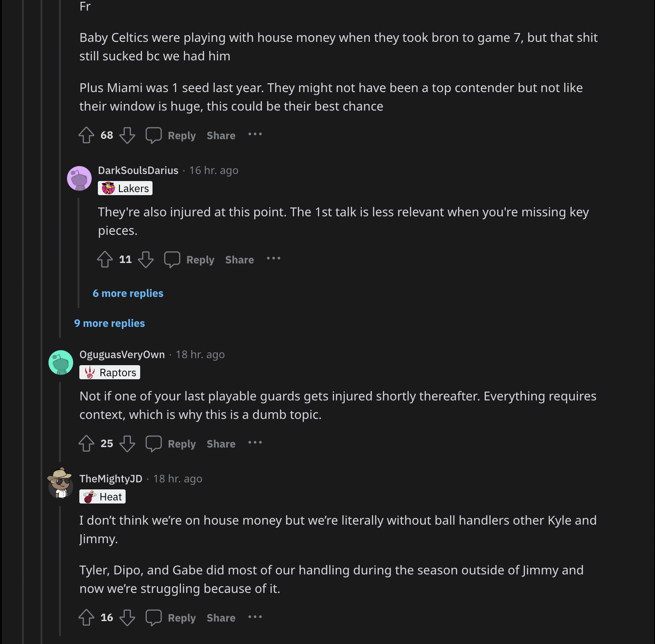The image size is (655, 644).
Task: Open three-dot menu on OguguasVeryOwn's comment
Action: click(255, 443)
